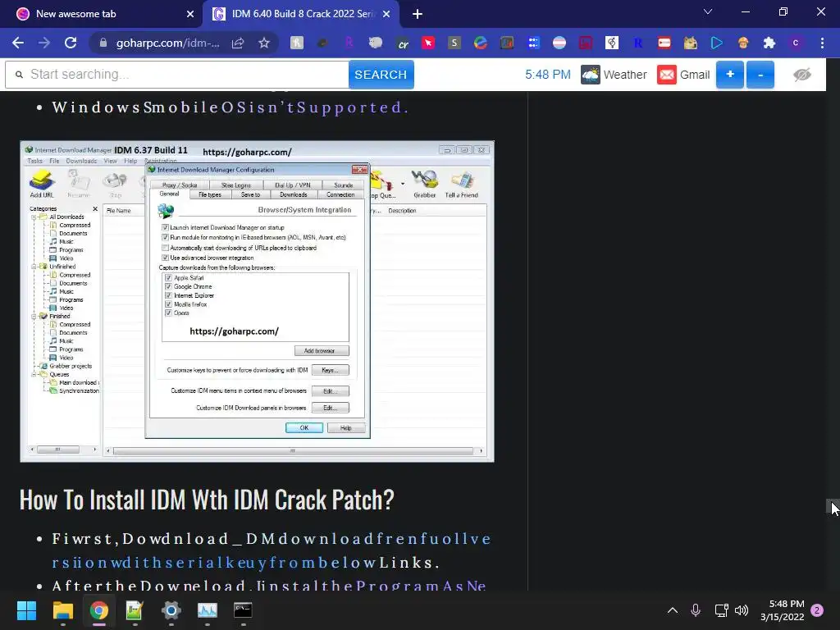Open File Explorer from the taskbar
Screen dimensions: 840x630
62,610
